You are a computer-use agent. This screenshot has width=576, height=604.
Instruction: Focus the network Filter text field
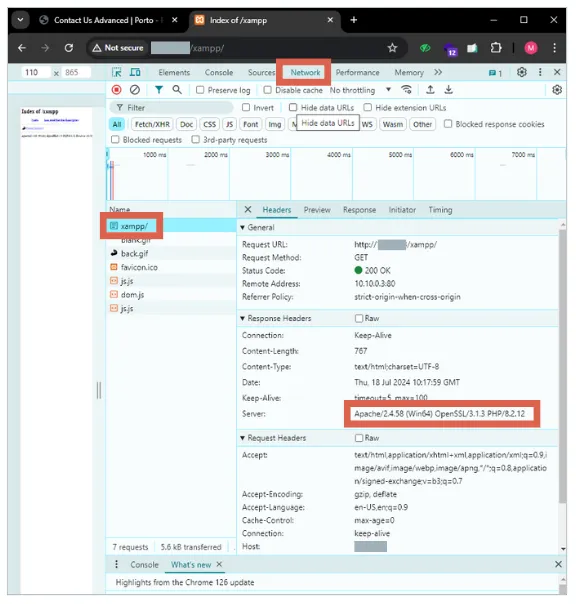point(171,107)
